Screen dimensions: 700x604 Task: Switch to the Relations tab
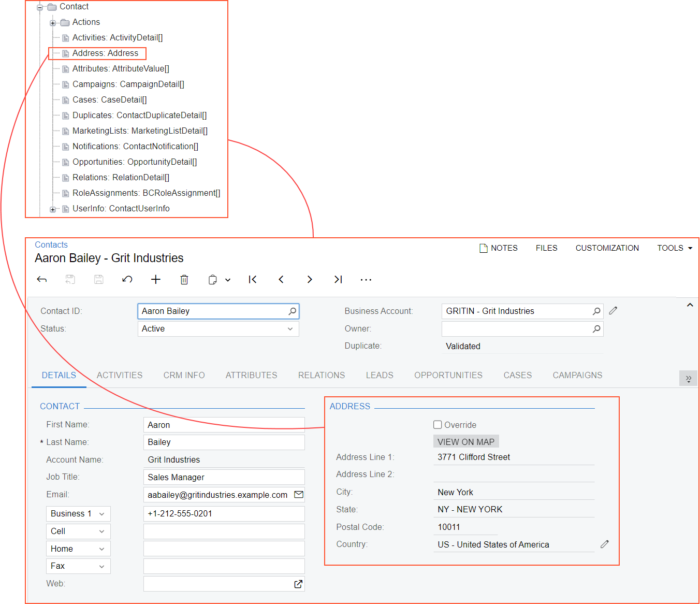pos(322,375)
